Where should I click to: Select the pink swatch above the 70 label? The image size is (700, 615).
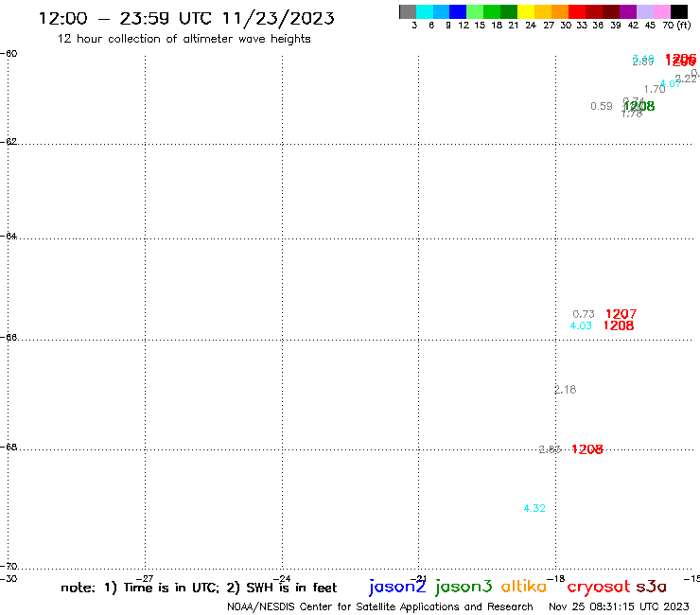(662, 11)
